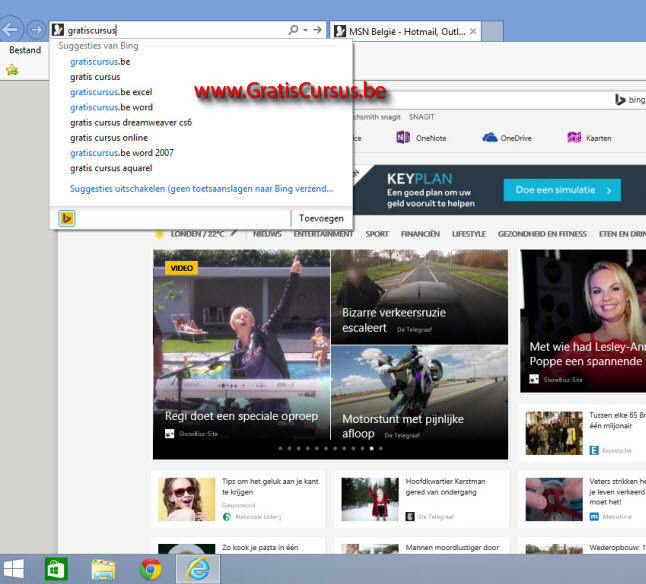
Task: Open Windows Store from taskbar
Action: point(56,569)
